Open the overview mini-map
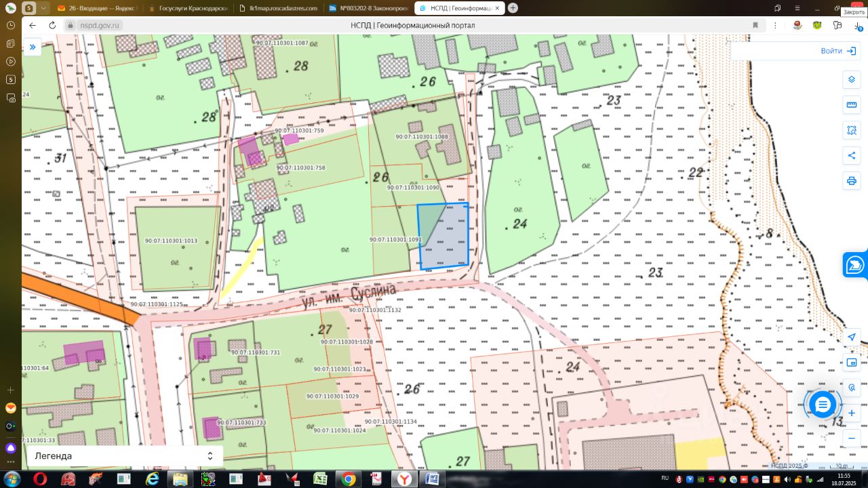The image size is (868, 488). pyautogui.click(x=852, y=363)
